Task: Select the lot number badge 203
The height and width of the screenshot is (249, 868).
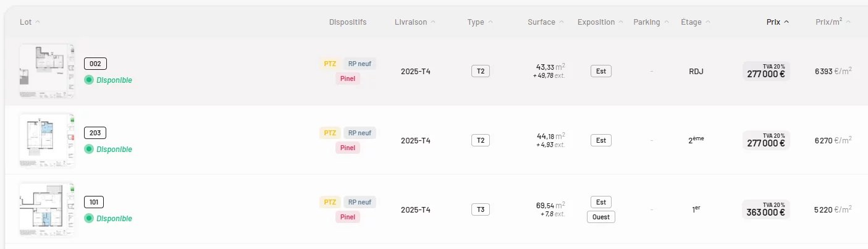Action: [x=95, y=133]
